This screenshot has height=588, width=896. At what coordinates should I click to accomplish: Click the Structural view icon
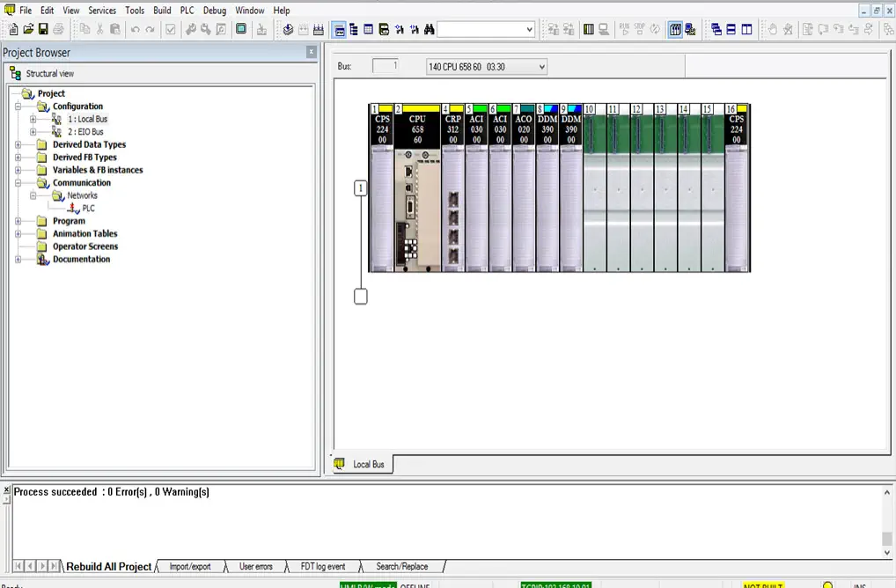pos(15,74)
